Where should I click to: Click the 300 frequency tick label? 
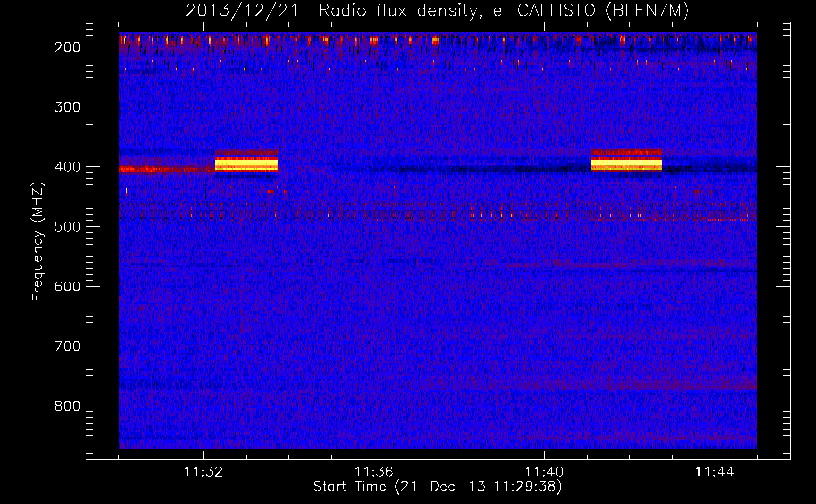(68, 107)
